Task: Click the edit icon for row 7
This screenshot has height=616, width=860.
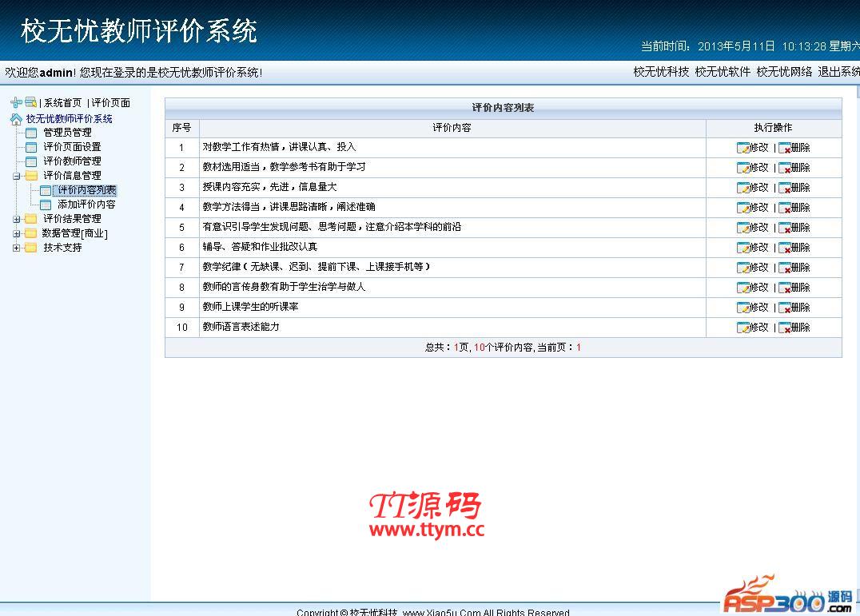Action: pos(743,268)
